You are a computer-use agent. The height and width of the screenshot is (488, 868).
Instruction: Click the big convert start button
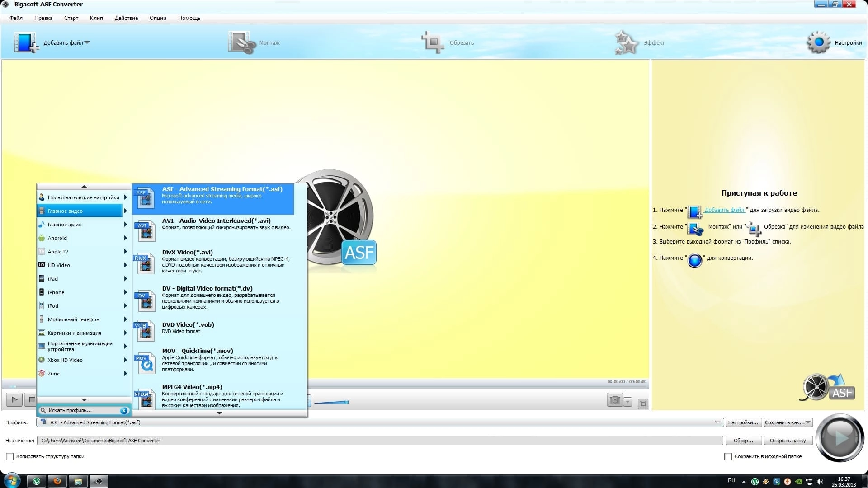(840, 437)
